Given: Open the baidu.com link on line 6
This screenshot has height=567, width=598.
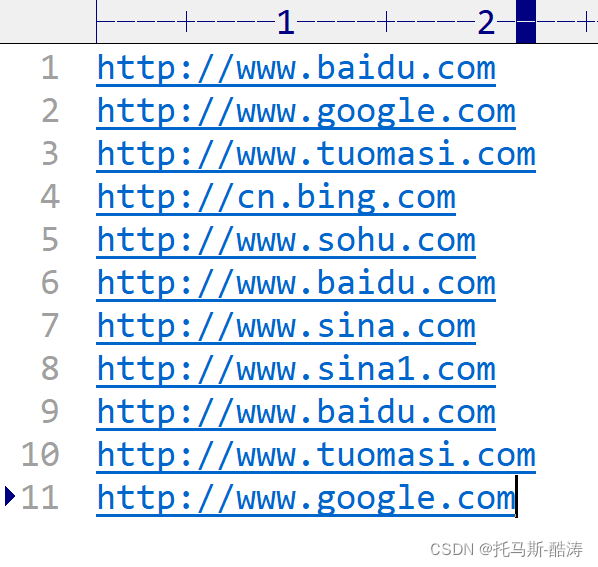Looking at the screenshot, I should [296, 284].
